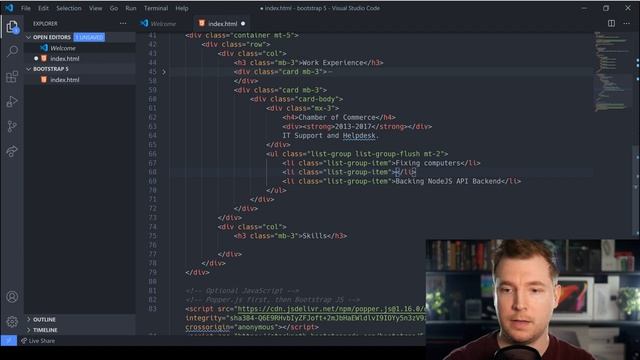
Task: Click the 1 UNSAVED badge
Action: [x=89, y=37]
